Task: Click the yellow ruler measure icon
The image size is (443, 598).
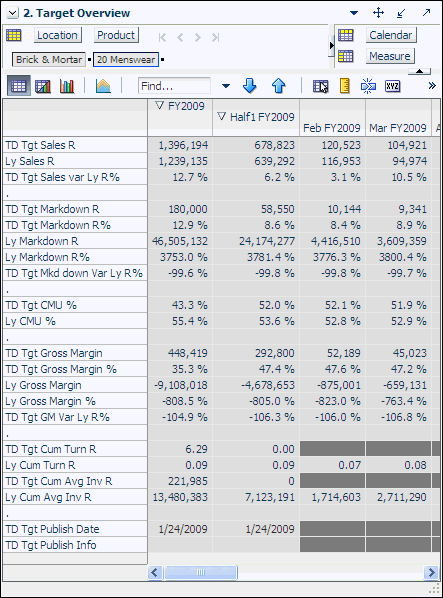Action: [345, 86]
